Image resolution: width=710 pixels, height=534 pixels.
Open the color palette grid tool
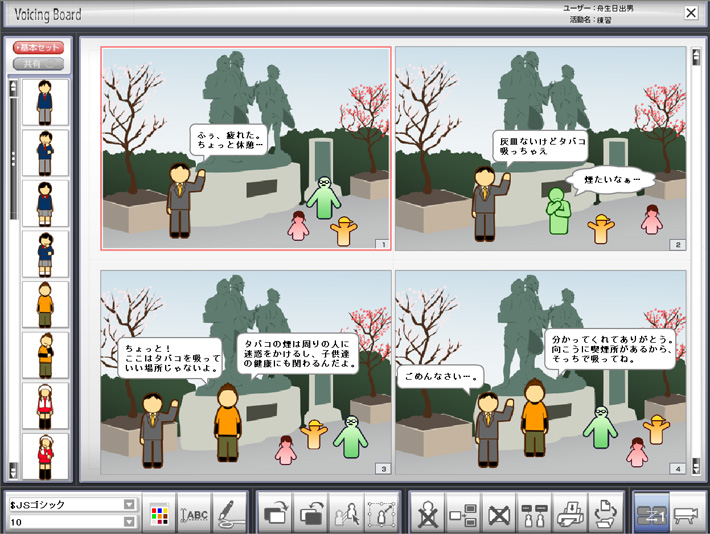click(x=157, y=512)
